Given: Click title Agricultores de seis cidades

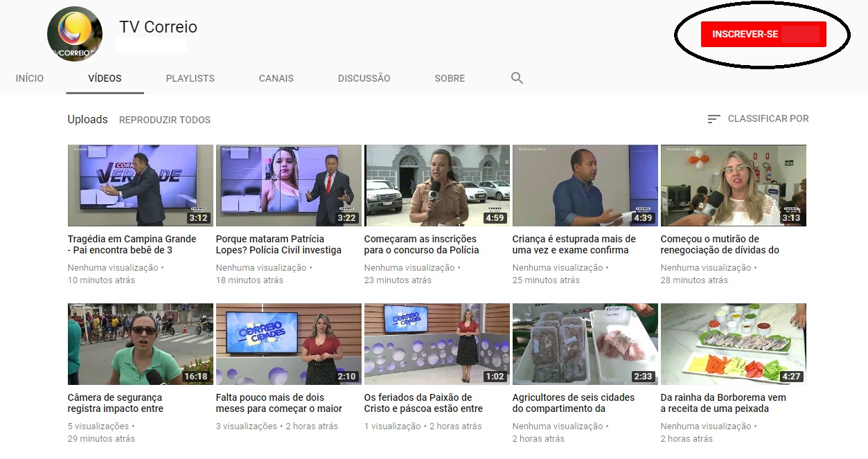Looking at the screenshot, I should click(574, 403).
